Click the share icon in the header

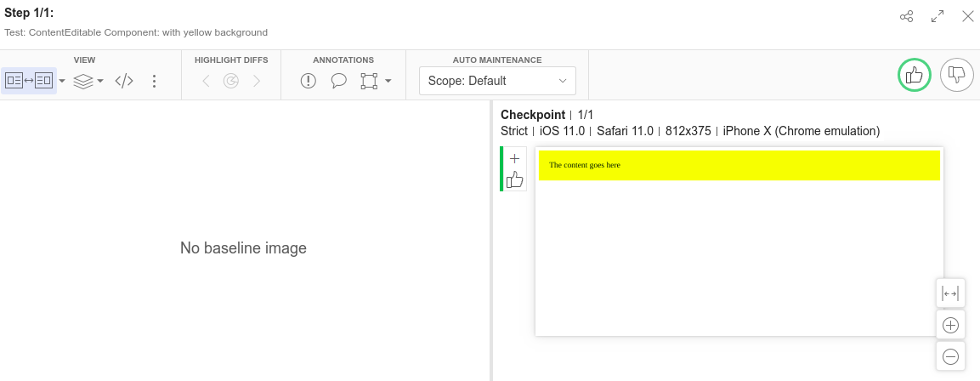pos(907,16)
